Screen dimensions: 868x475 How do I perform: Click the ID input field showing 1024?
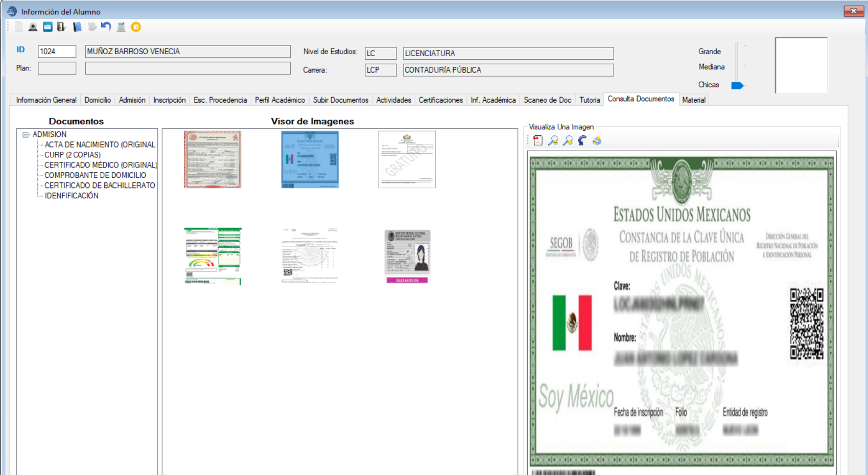tap(57, 52)
